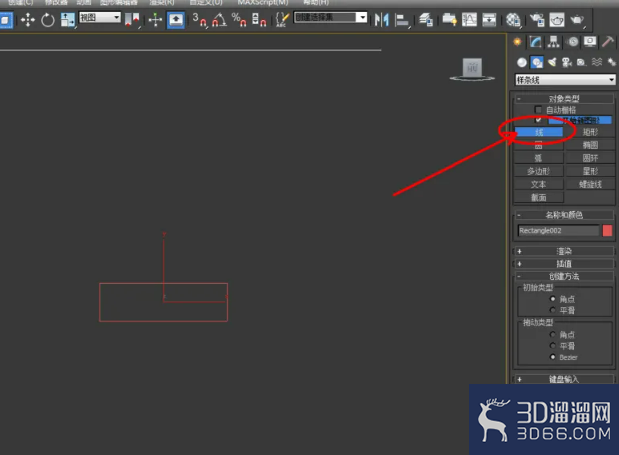Image resolution: width=619 pixels, height=455 pixels.
Task: Click the 矩形 (Rectangle) button
Action: (x=590, y=132)
